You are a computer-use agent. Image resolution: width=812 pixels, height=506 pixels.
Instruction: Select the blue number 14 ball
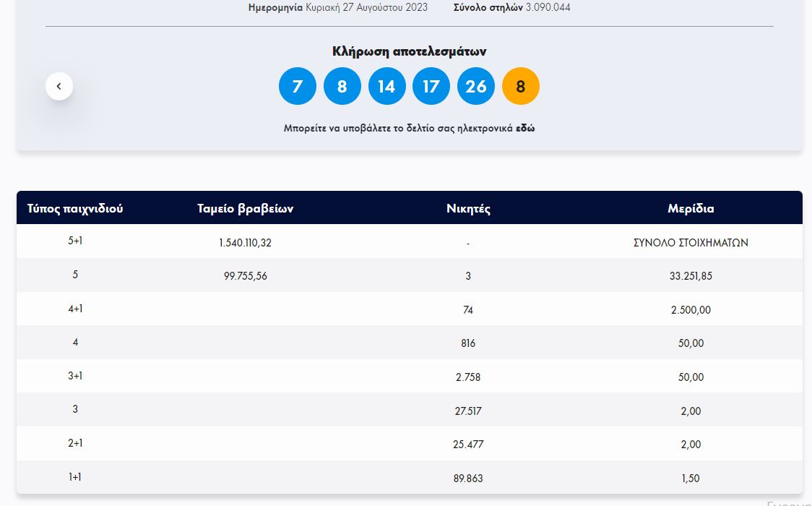pos(387,86)
